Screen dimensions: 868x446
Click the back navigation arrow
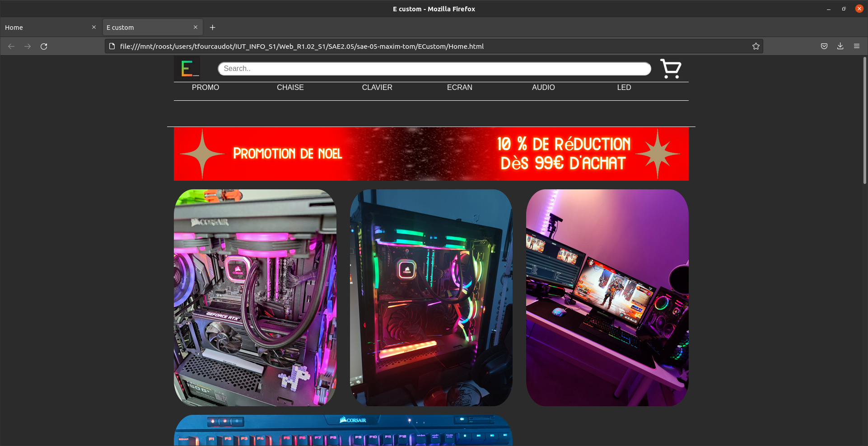click(x=11, y=46)
